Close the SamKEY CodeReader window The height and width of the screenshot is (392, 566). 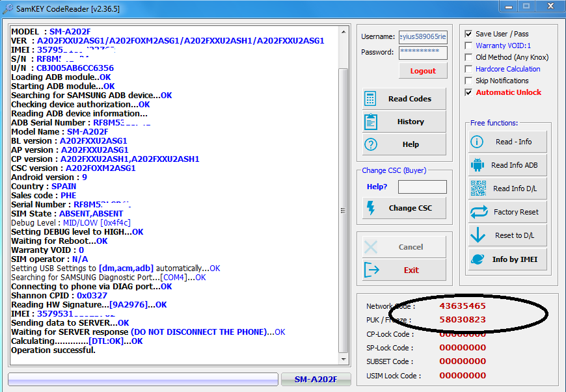coord(550,6)
